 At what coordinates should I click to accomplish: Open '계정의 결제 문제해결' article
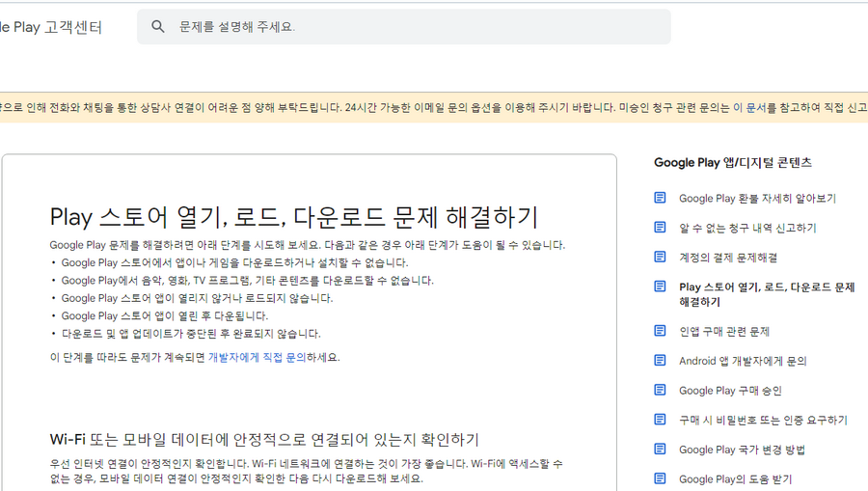728,258
